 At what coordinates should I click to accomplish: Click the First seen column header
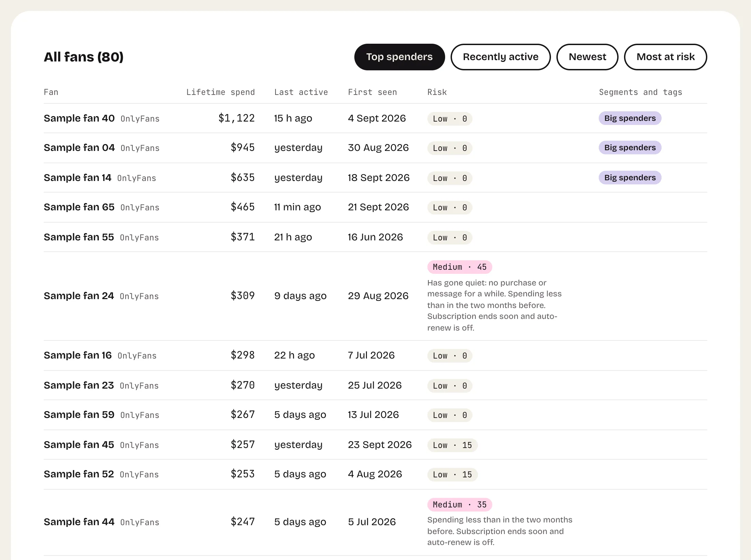(x=372, y=92)
